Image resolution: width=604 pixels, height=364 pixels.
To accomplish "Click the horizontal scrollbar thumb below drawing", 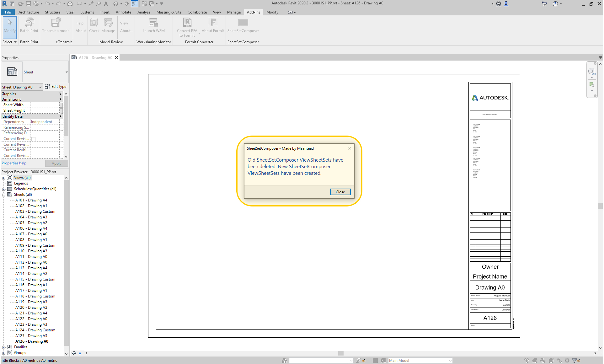I will coord(341,353).
